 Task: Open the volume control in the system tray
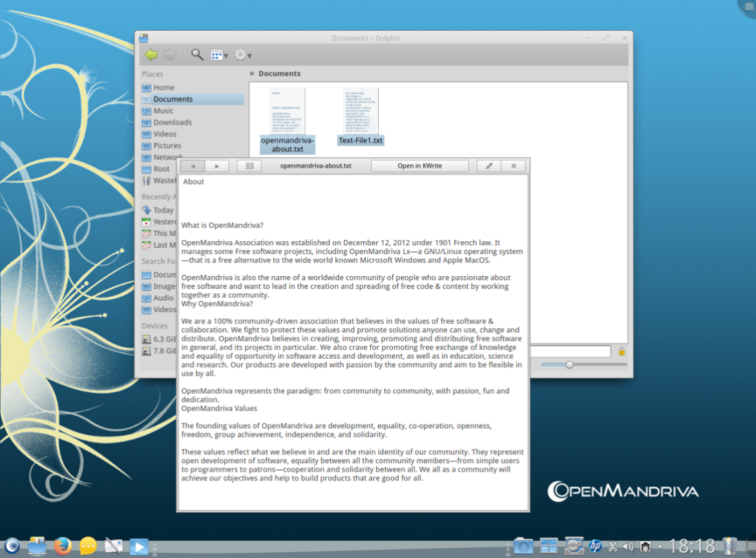(627, 546)
